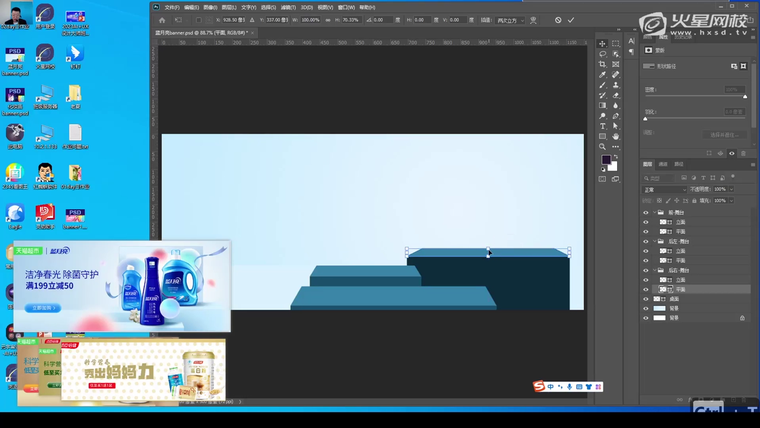Click the foreground color swatch
This screenshot has width=760, height=428.
click(605, 160)
